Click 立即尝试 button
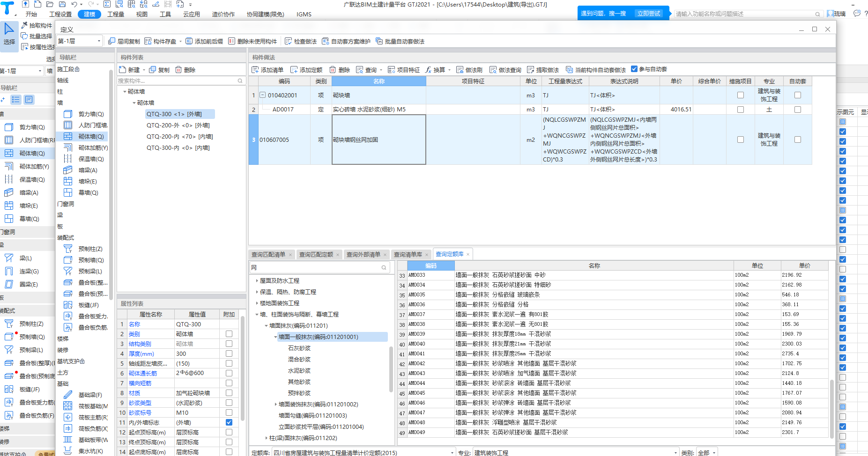The image size is (868, 456). [x=649, y=14]
